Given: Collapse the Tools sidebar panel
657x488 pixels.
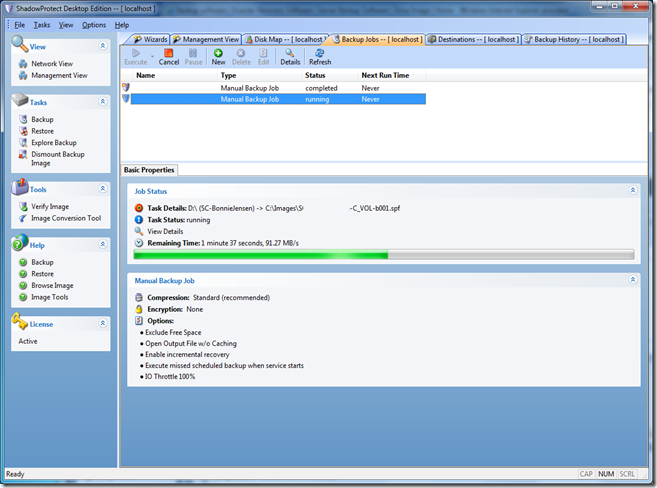Looking at the screenshot, I should point(102,189).
